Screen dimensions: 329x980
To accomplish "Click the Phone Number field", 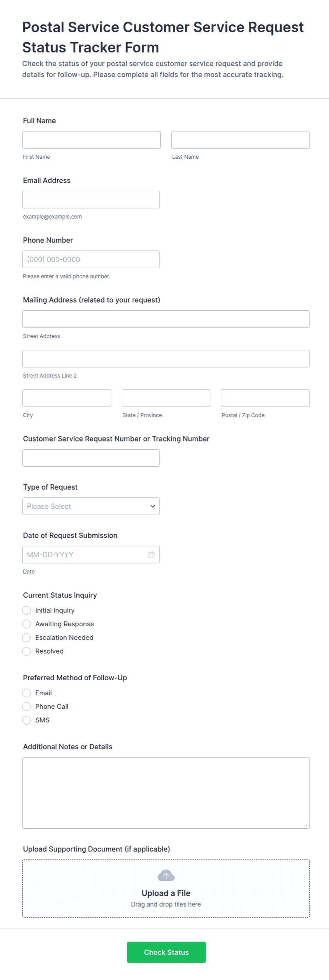I will (91, 259).
